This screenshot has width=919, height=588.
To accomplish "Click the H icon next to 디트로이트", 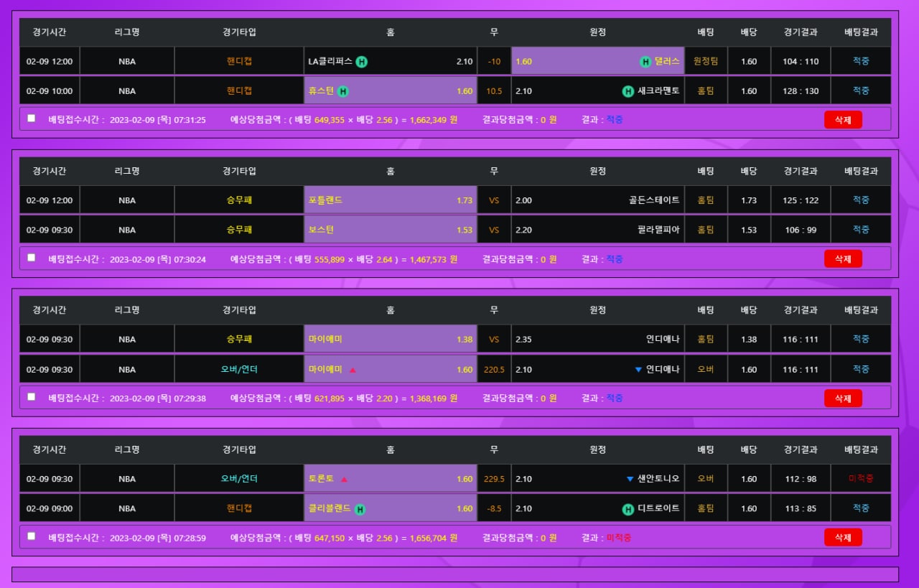I will click(x=628, y=509).
